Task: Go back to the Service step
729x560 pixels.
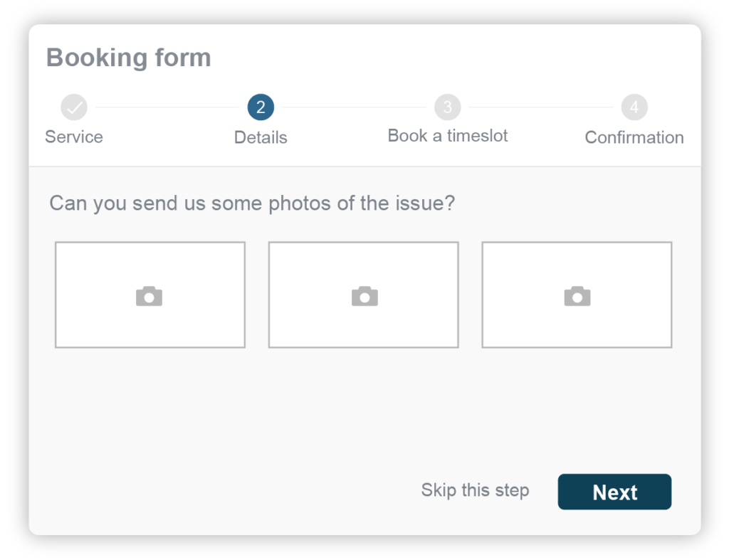Action: click(74, 137)
